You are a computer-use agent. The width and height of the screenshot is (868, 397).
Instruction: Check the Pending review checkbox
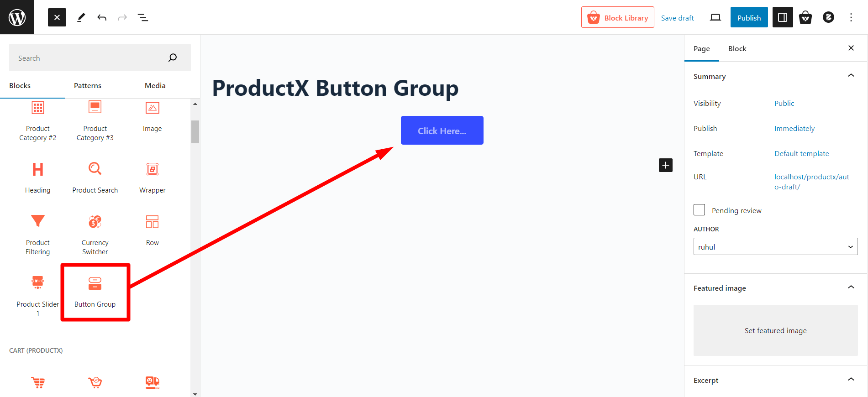point(699,209)
